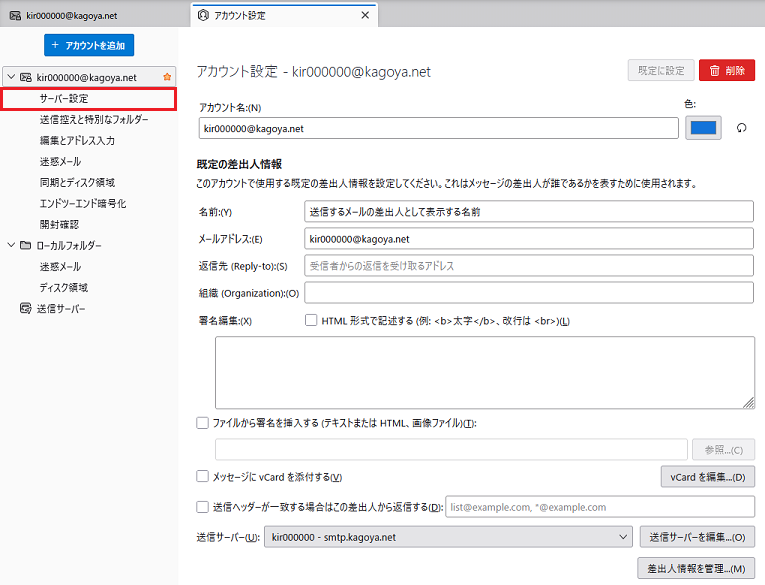The height and width of the screenshot is (585, 765).
Task: Click the 返信先 Reply-to input field
Action: click(528, 266)
